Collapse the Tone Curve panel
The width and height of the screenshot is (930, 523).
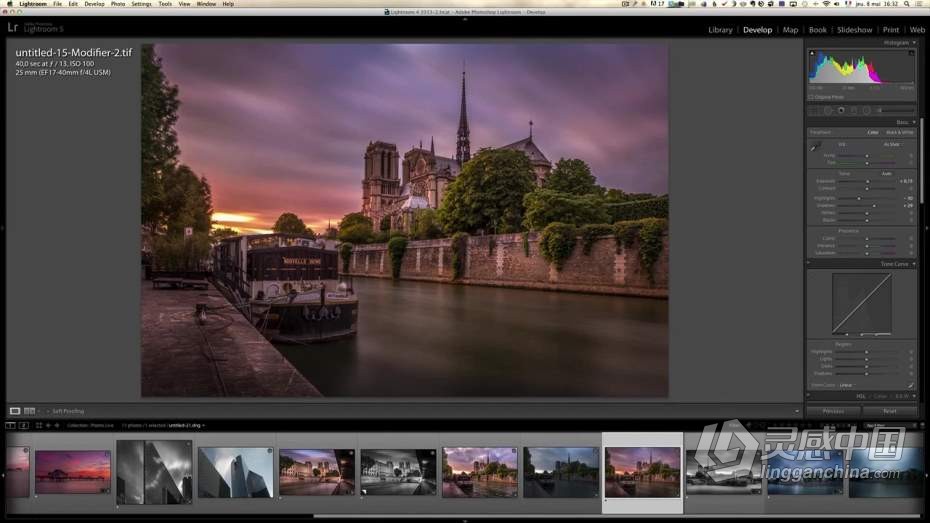pos(914,264)
